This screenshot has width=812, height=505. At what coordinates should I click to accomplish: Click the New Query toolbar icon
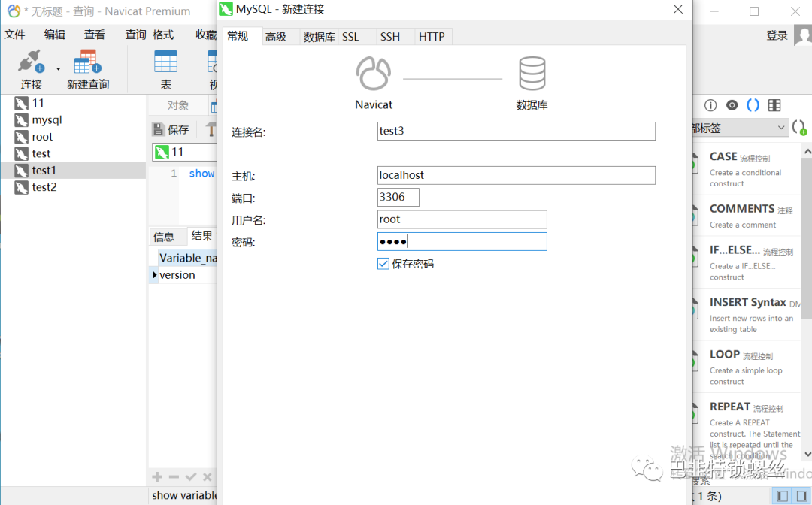[87, 62]
